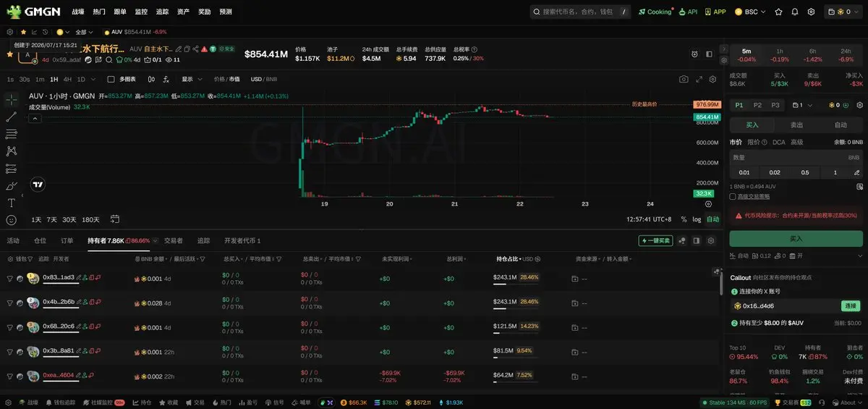Toggle percentage scale on chart

[684, 219]
